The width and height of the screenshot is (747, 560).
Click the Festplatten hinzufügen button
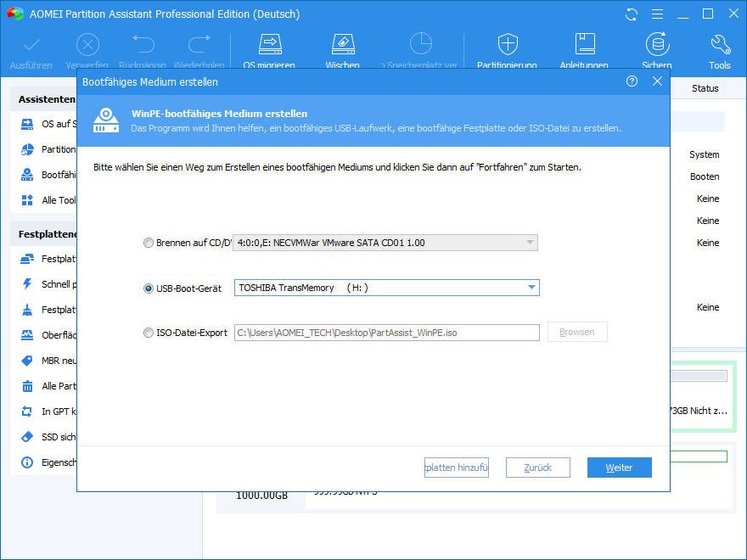[457, 468]
